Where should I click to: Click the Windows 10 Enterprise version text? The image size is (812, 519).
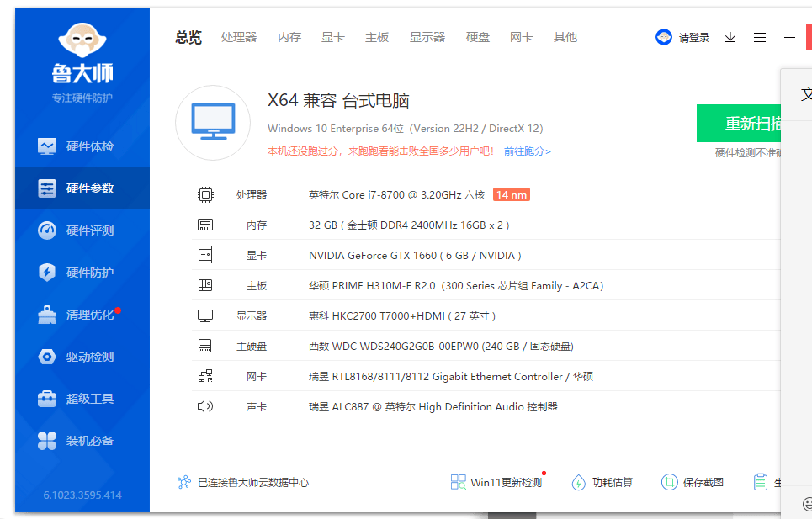405,129
